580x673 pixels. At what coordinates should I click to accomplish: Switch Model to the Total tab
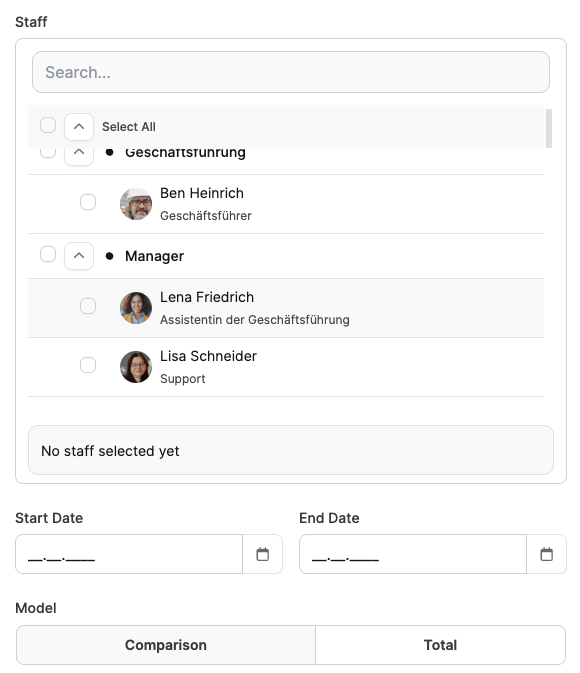[x=440, y=645]
